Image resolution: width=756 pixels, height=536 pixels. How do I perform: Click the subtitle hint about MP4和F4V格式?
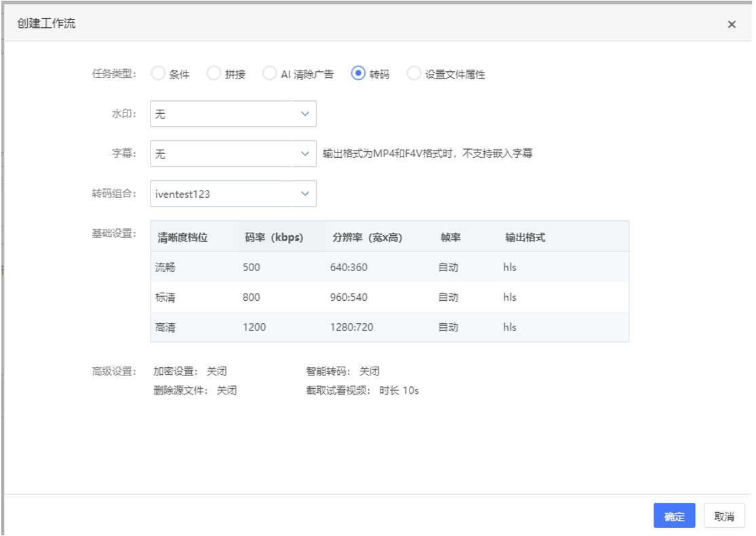pyautogui.click(x=428, y=153)
